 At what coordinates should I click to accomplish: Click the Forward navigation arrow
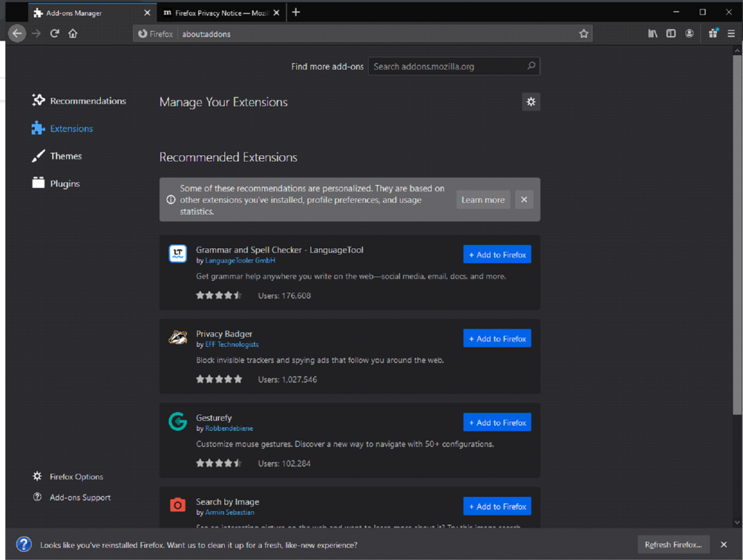(x=36, y=33)
